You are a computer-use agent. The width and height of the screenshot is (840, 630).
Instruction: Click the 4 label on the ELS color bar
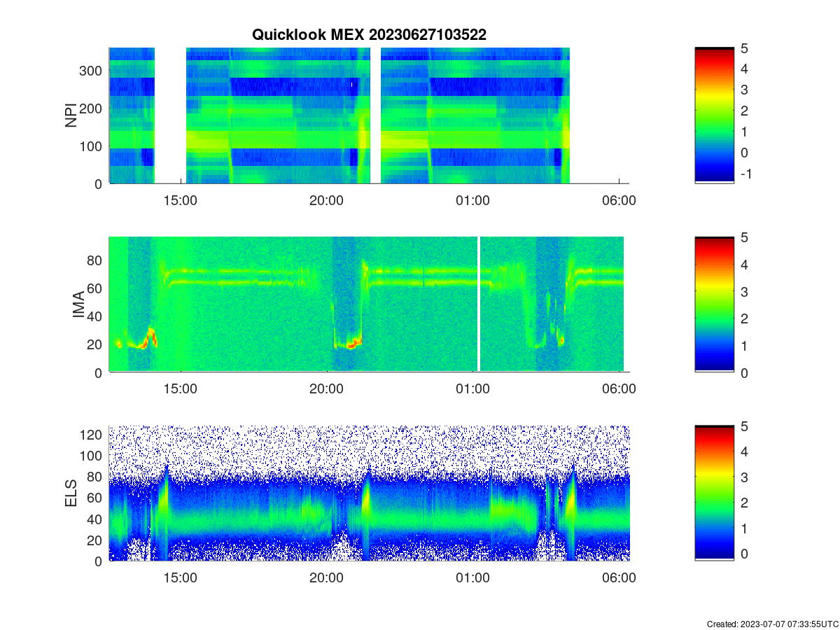tap(745, 451)
